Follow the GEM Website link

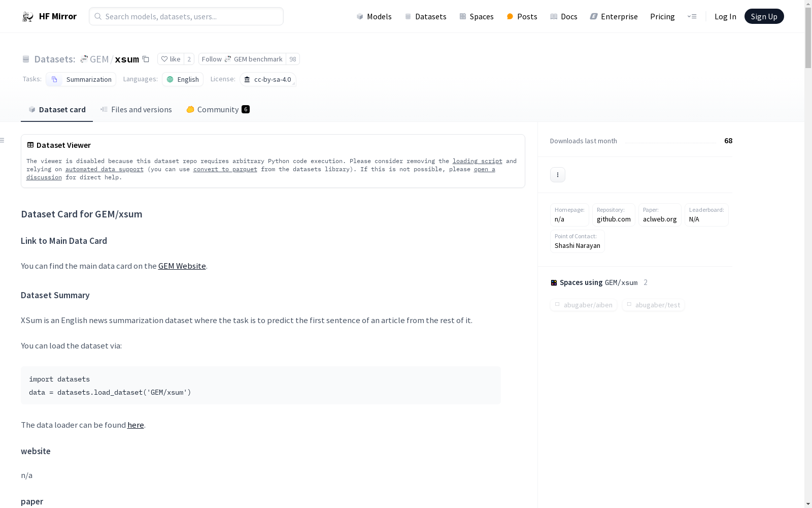pos(182,266)
